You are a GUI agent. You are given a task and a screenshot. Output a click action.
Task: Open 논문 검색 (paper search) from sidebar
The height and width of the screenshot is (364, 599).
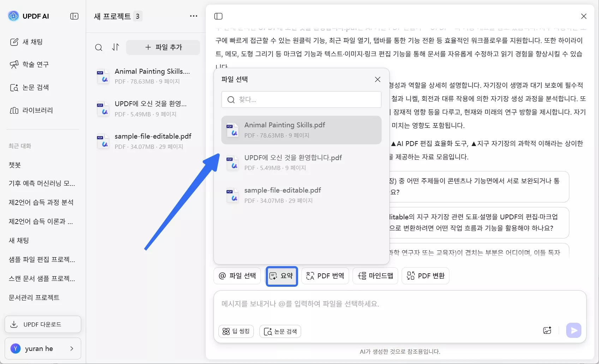[x=35, y=87]
